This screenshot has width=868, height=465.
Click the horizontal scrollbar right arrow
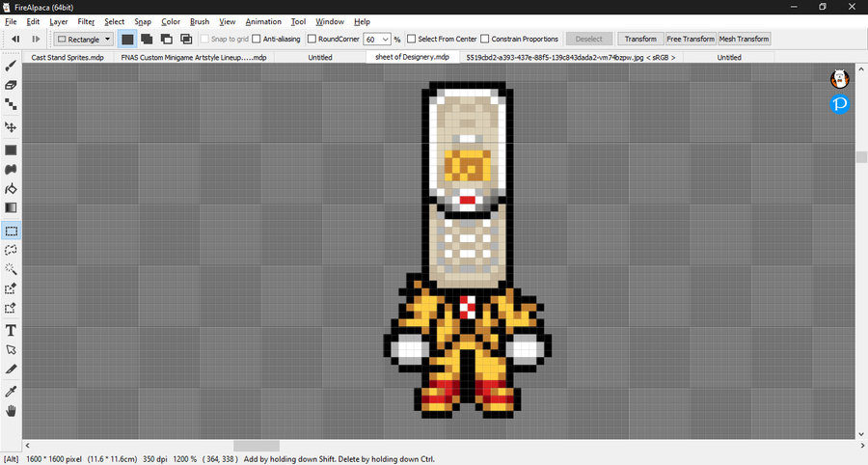[x=861, y=446]
